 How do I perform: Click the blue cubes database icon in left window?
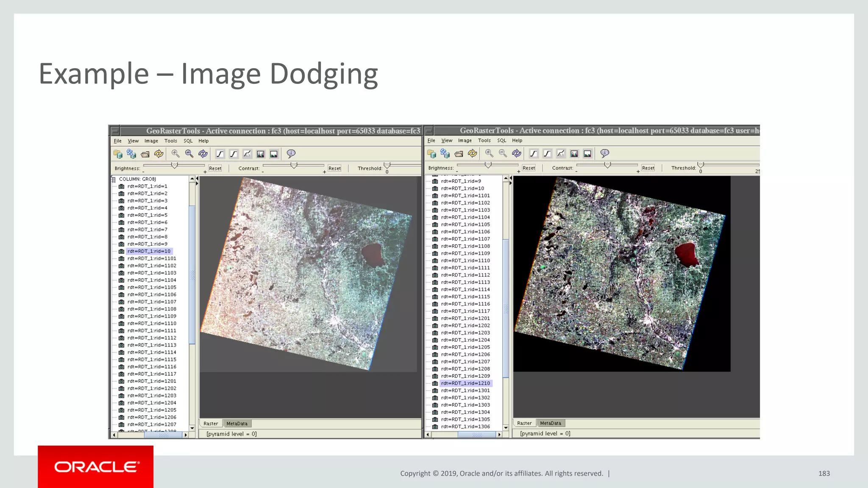coord(131,154)
